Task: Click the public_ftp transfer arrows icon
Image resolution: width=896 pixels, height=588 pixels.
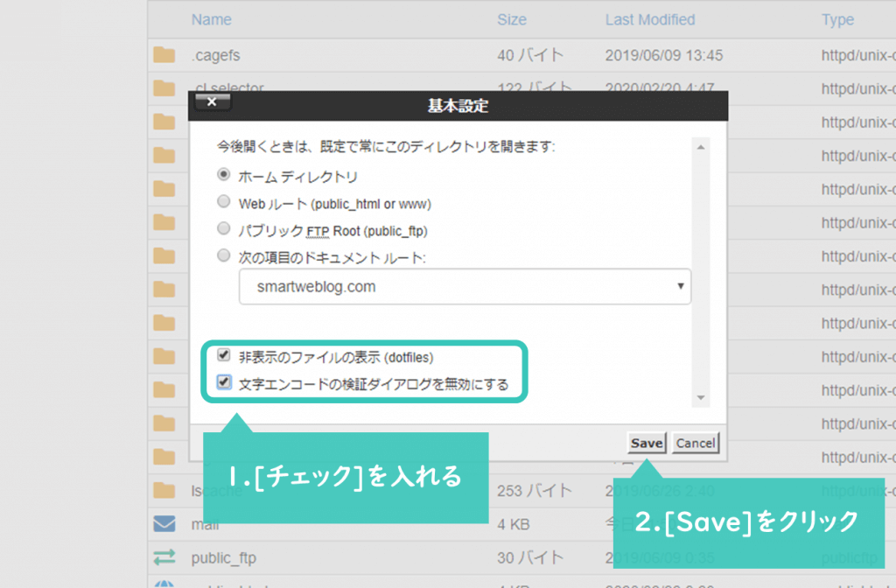Action: [x=164, y=557]
